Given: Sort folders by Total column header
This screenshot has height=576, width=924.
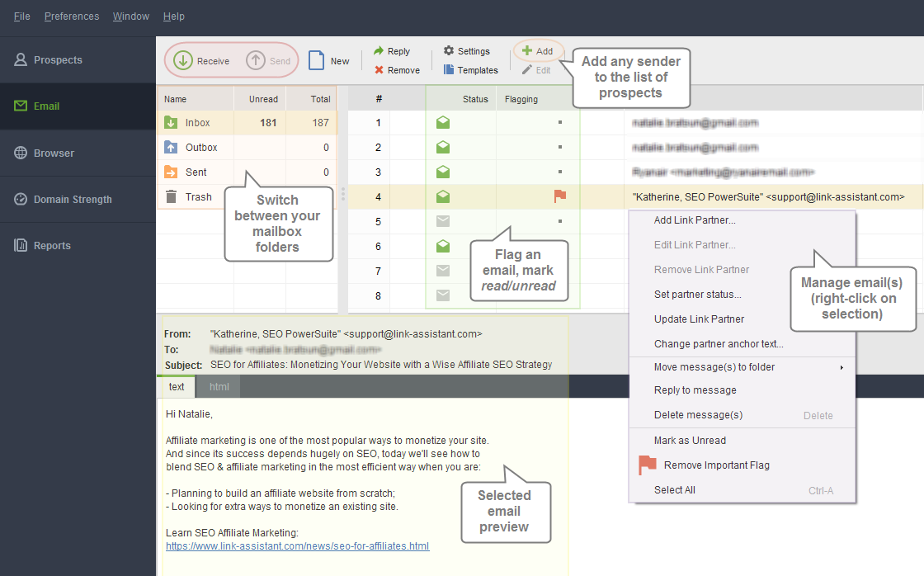Looking at the screenshot, I should click(312, 99).
